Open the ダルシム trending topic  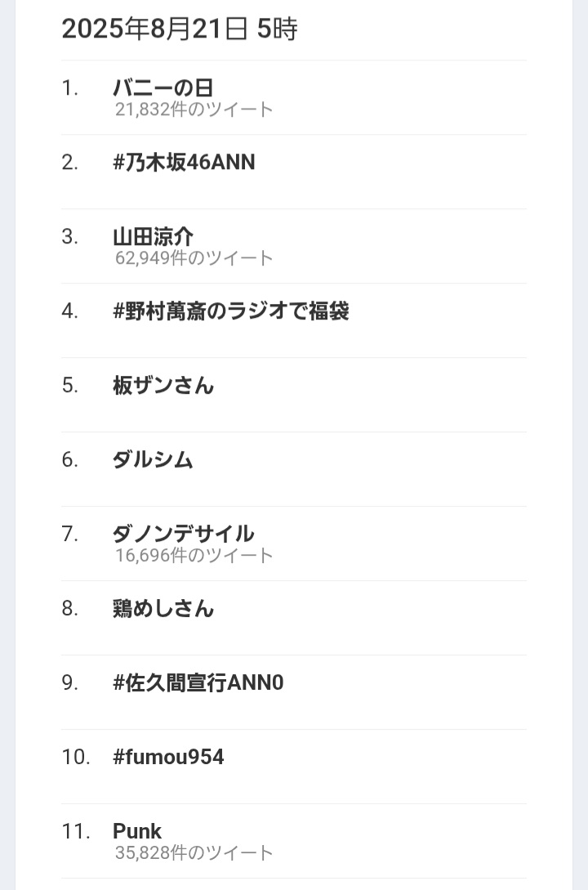[x=153, y=460]
